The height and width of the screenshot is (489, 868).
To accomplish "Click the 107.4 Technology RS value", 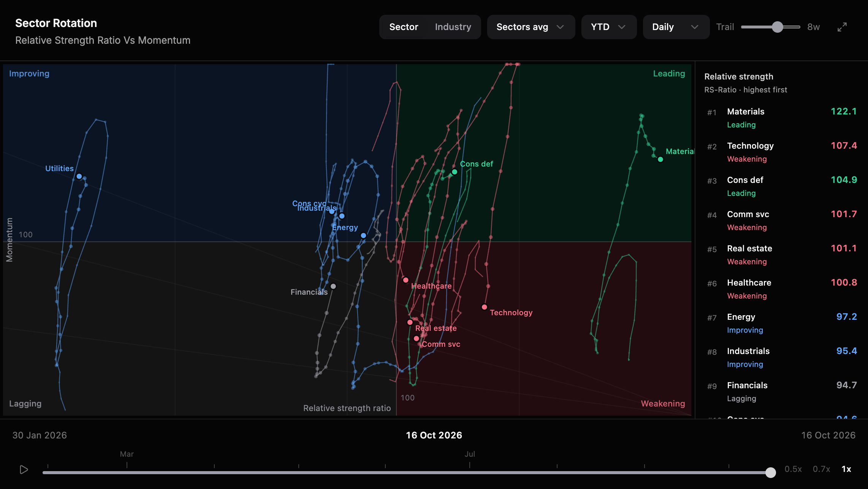I will [x=844, y=146].
